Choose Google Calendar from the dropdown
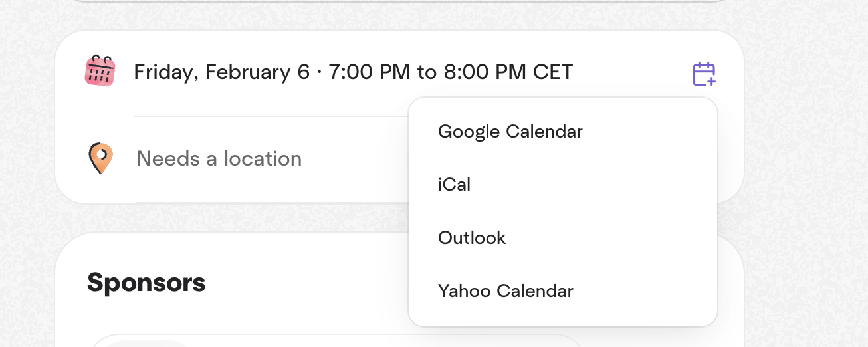868x347 pixels. point(510,132)
